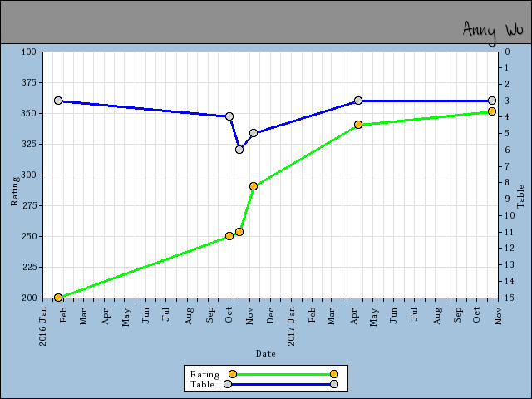Image resolution: width=532 pixels, height=399 pixels.
Task: Click the orange Rating point at 200
Action: tap(58, 298)
